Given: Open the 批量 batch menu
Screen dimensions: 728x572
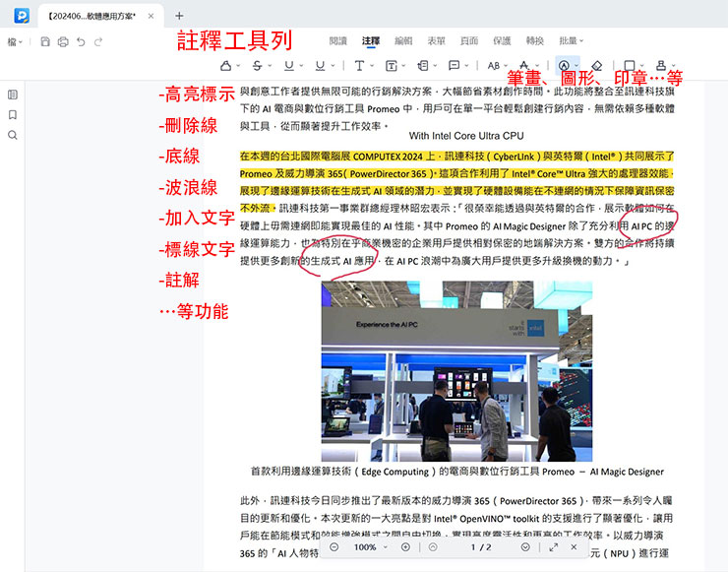Looking at the screenshot, I should click(x=571, y=41).
